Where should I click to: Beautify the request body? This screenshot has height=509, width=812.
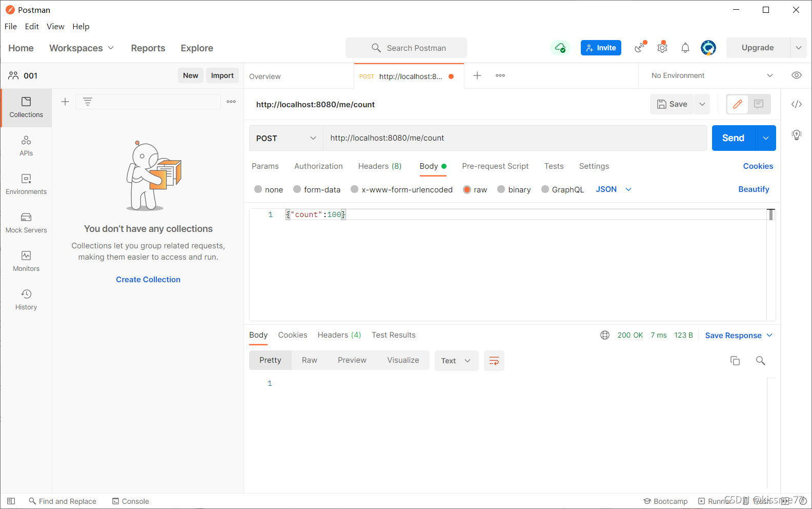[754, 189]
